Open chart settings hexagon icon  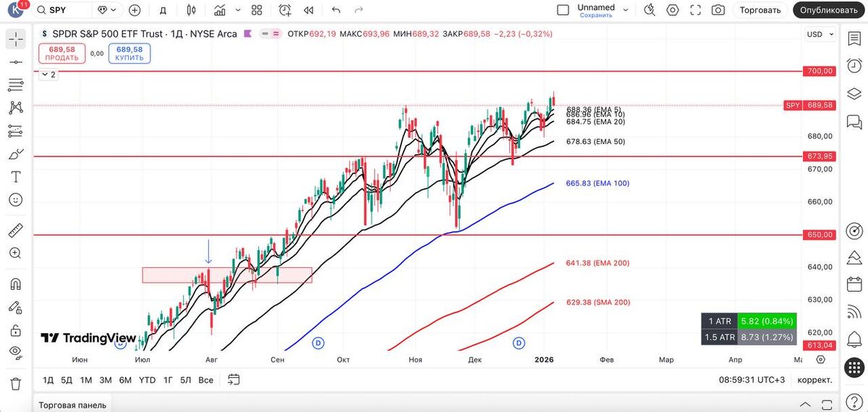tap(673, 10)
